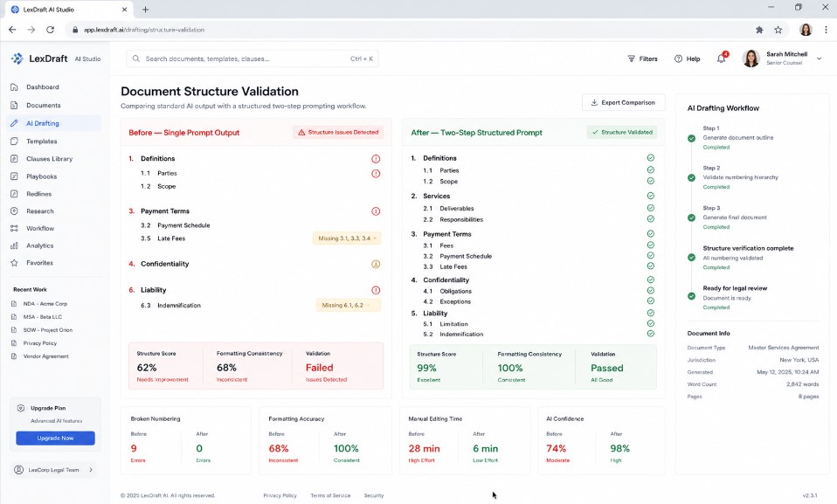Click the green check beside Step 1

691,138
